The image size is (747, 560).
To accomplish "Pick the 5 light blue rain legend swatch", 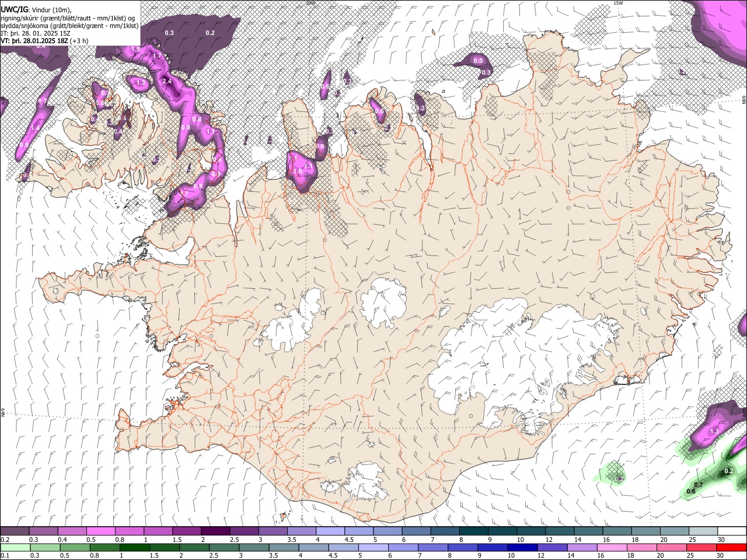I will pyautogui.click(x=372, y=547).
